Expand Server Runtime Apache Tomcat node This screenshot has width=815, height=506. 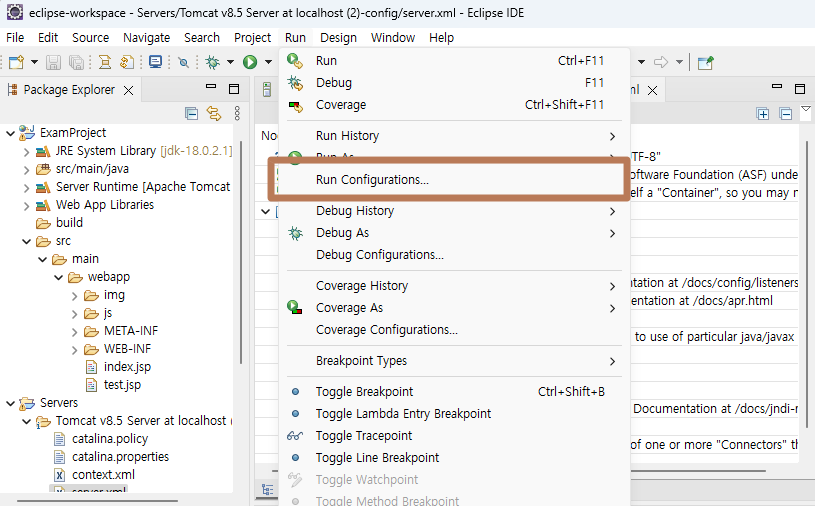(x=27, y=188)
